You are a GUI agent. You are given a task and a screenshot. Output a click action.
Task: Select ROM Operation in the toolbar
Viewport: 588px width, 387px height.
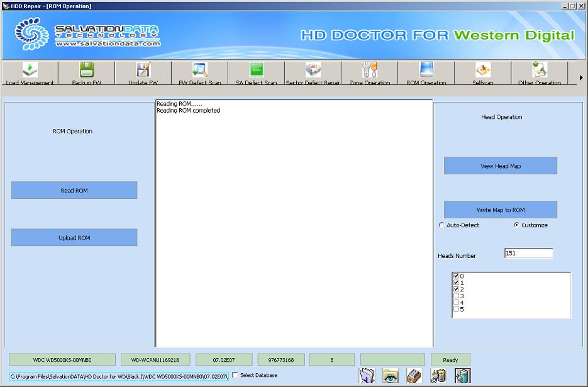pos(426,73)
